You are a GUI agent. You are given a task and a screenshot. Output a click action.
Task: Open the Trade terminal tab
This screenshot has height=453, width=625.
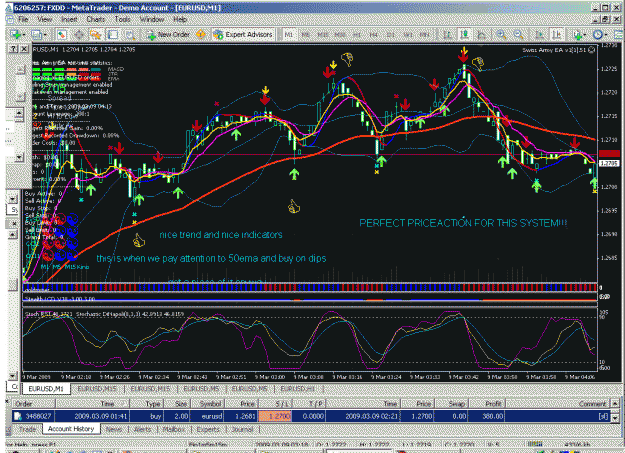pos(28,429)
